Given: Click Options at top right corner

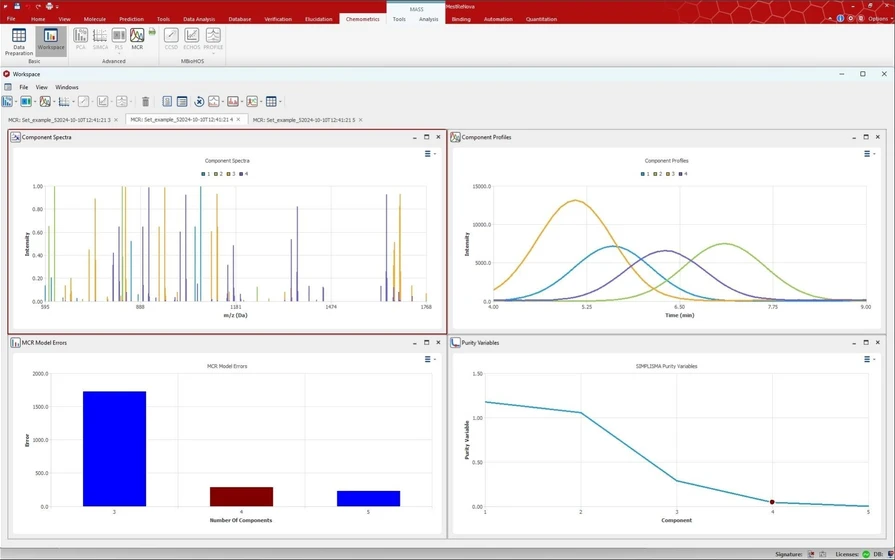Looking at the screenshot, I should [x=878, y=19].
